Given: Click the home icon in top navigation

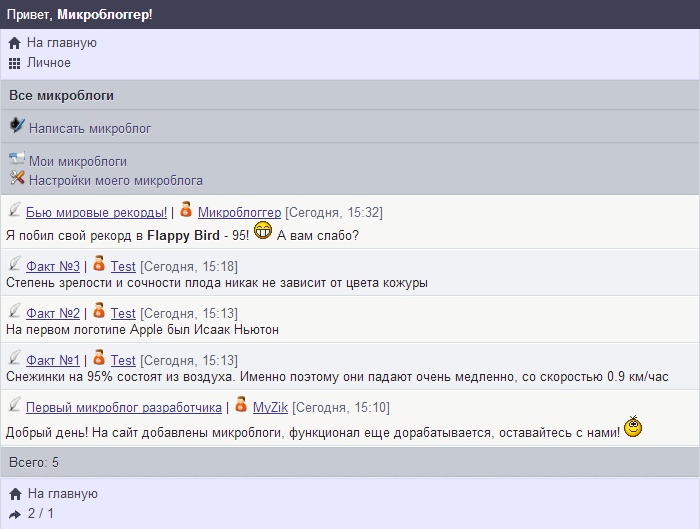Looking at the screenshot, I should pyautogui.click(x=14, y=43).
